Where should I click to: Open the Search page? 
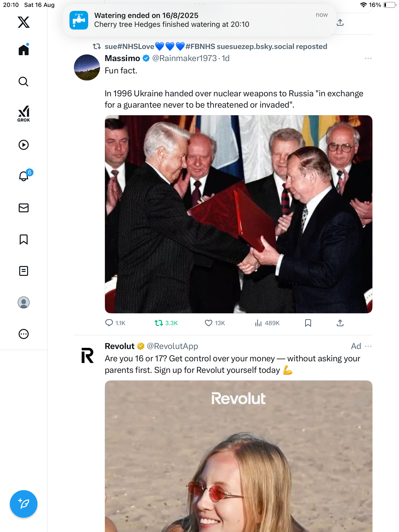[24, 82]
